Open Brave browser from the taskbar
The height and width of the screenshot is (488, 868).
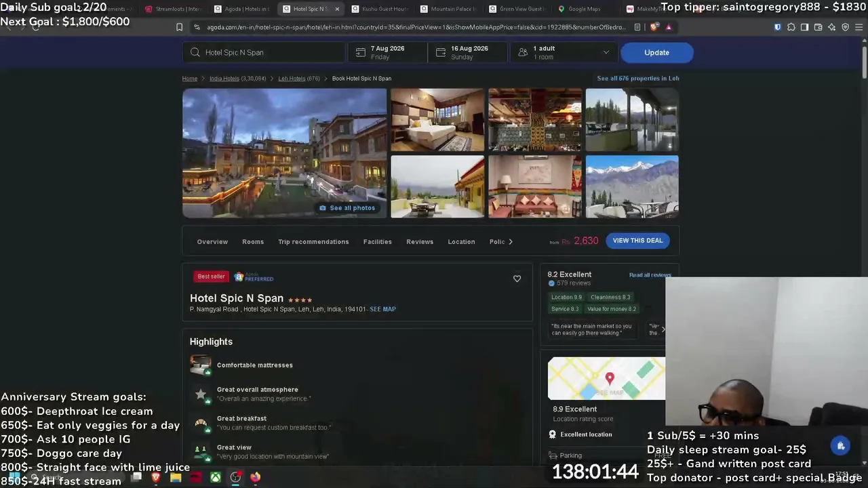(156, 477)
